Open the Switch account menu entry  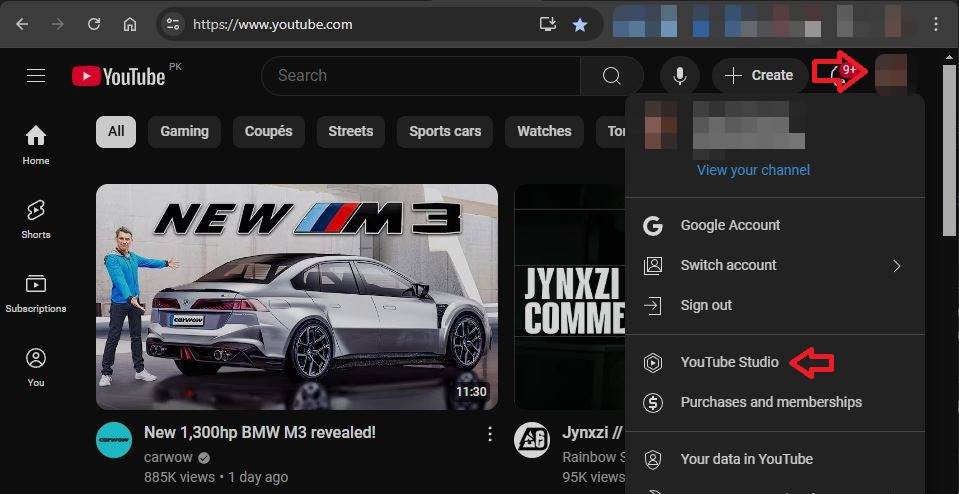click(775, 265)
